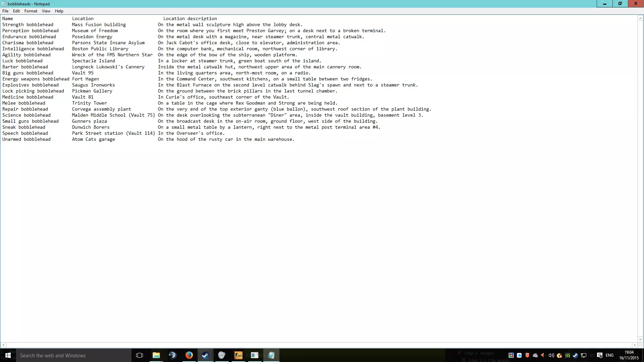Open File Explorer from taskbar
The image size is (644, 362).
(x=156, y=355)
